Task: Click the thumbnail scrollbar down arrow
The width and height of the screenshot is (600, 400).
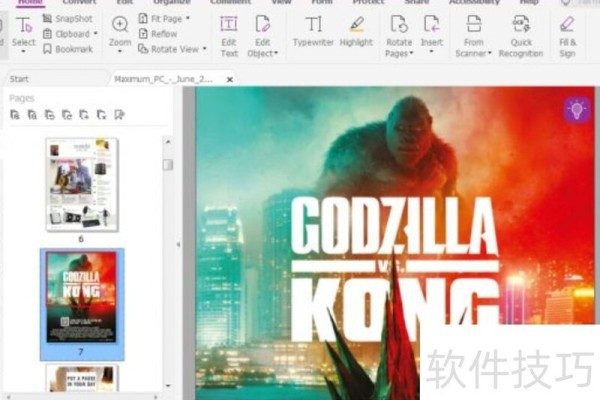Action: [x=168, y=386]
